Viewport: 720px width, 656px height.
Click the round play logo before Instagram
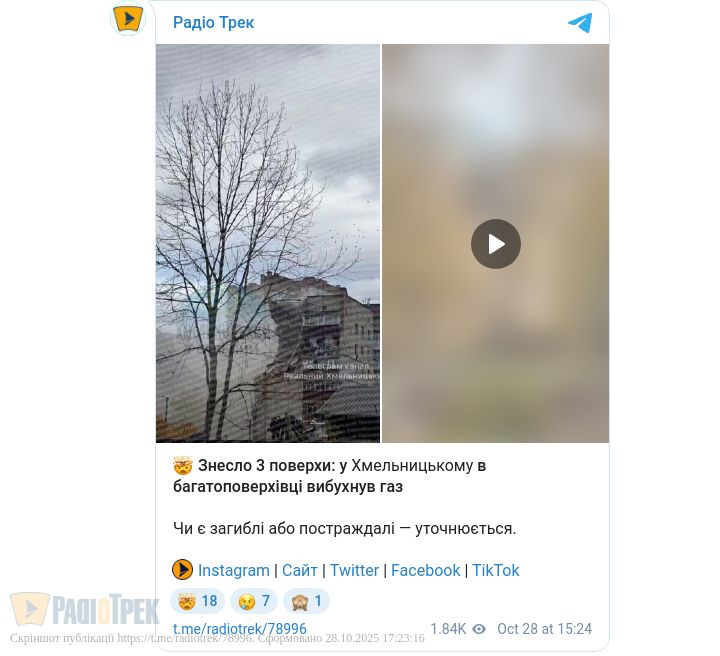(x=182, y=570)
